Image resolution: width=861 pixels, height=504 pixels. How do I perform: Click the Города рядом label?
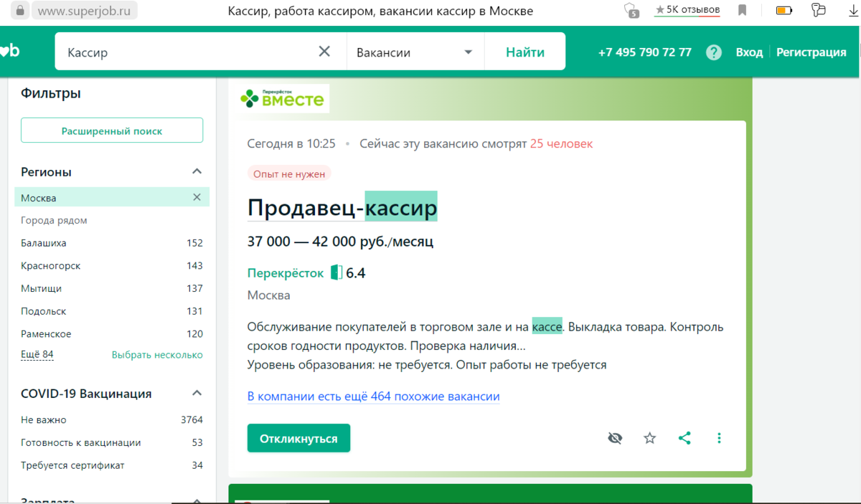click(54, 220)
